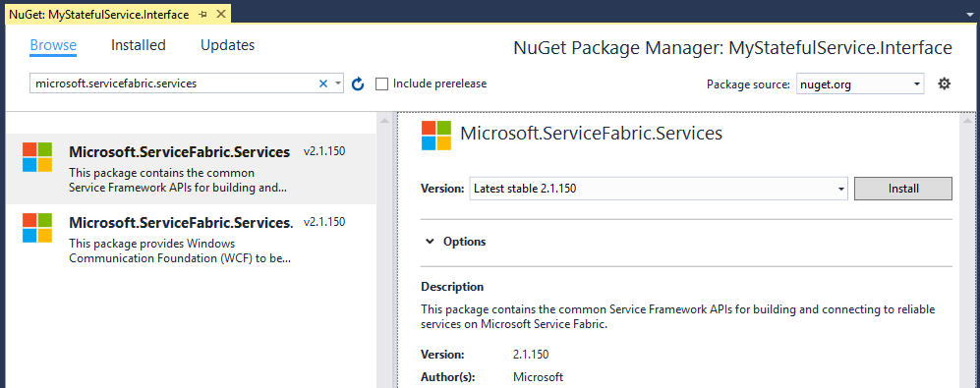Open the document tab list dropdown arrow

(969, 15)
